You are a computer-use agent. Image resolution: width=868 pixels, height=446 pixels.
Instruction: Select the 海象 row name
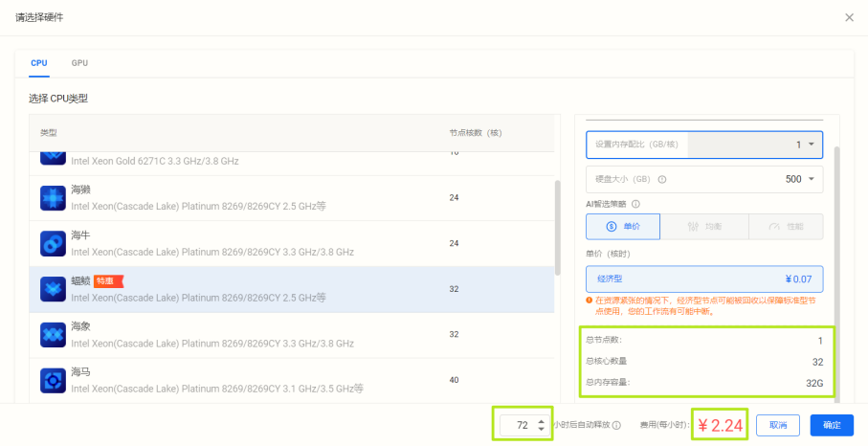point(80,326)
